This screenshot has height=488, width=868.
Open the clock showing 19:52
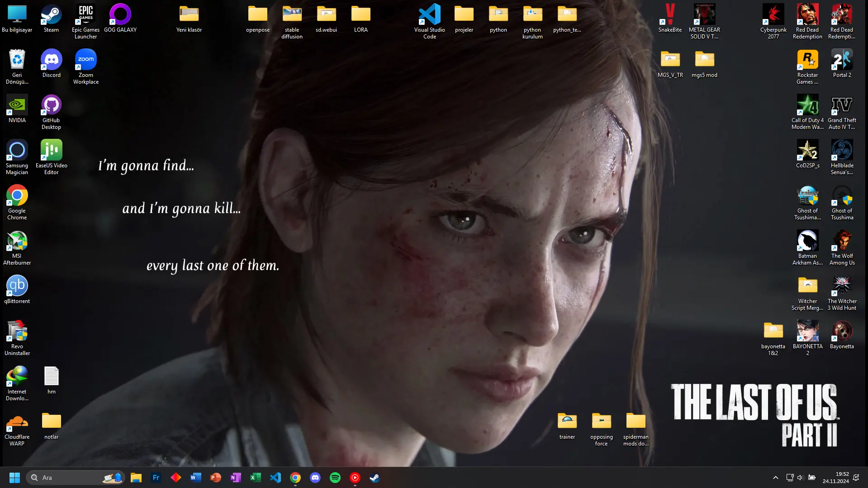click(835, 478)
